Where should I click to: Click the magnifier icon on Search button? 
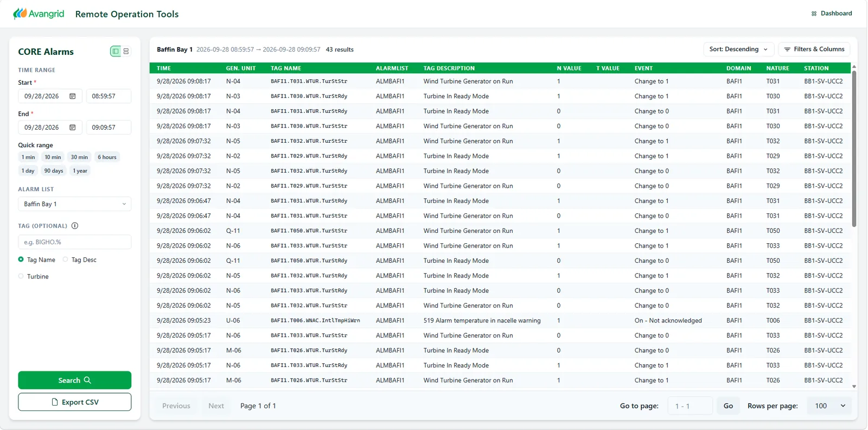coord(87,380)
